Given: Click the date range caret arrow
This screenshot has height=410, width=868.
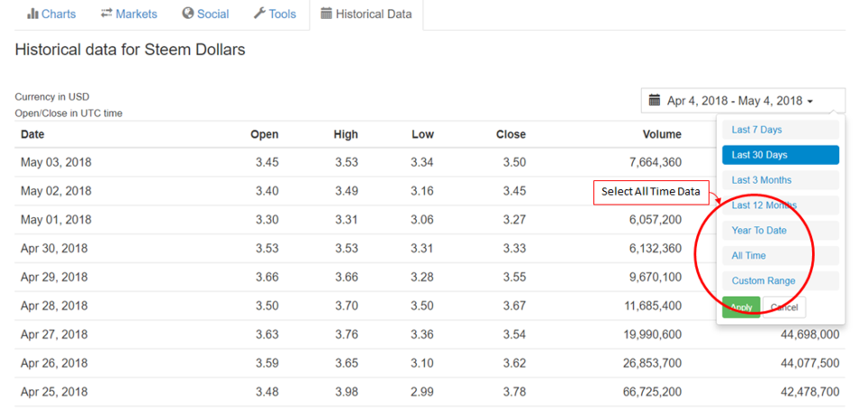Looking at the screenshot, I should point(810,101).
